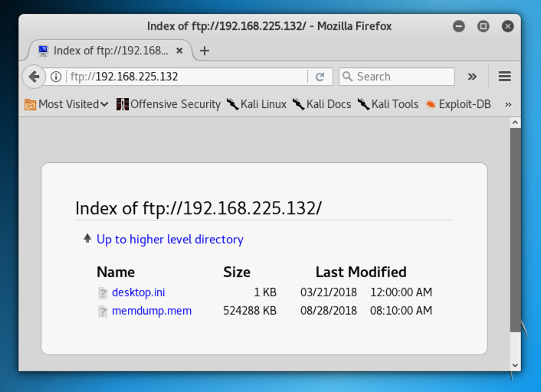Reload the current page
541x392 pixels.
[x=320, y=77]
